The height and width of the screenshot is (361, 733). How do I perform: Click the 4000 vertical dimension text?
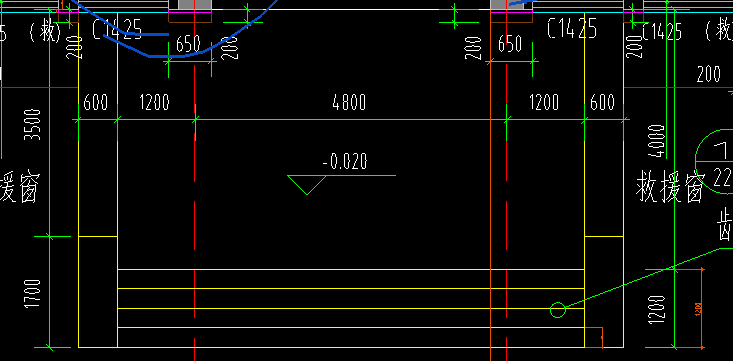[658, 141]
